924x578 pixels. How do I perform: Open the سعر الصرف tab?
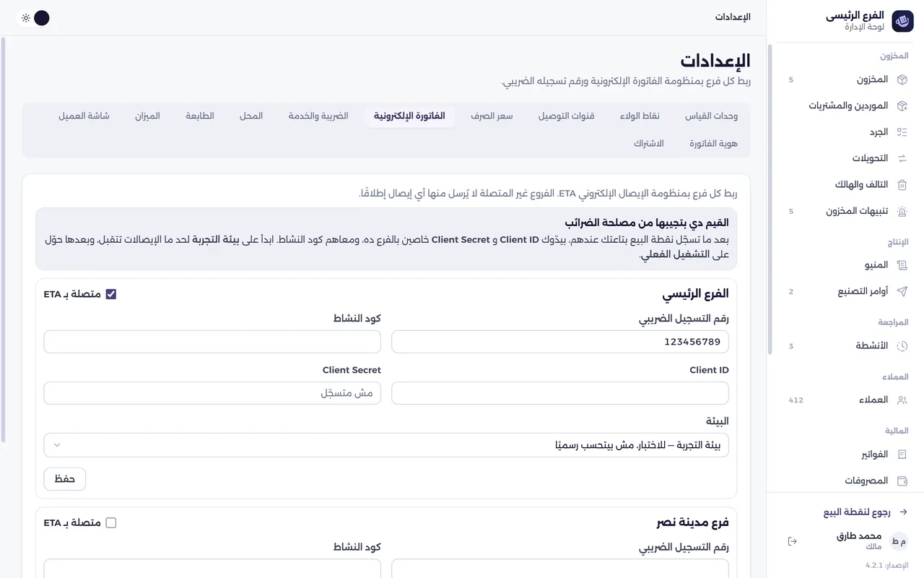(x=492, y=116)
